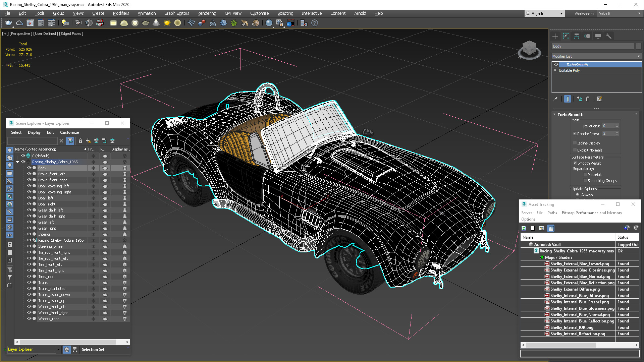The height and width of the screenshot is (362, 644).
Task: Collapse Racing_Shelby_Cobra_1965 layer tree
Action: (x=17, y=162)
